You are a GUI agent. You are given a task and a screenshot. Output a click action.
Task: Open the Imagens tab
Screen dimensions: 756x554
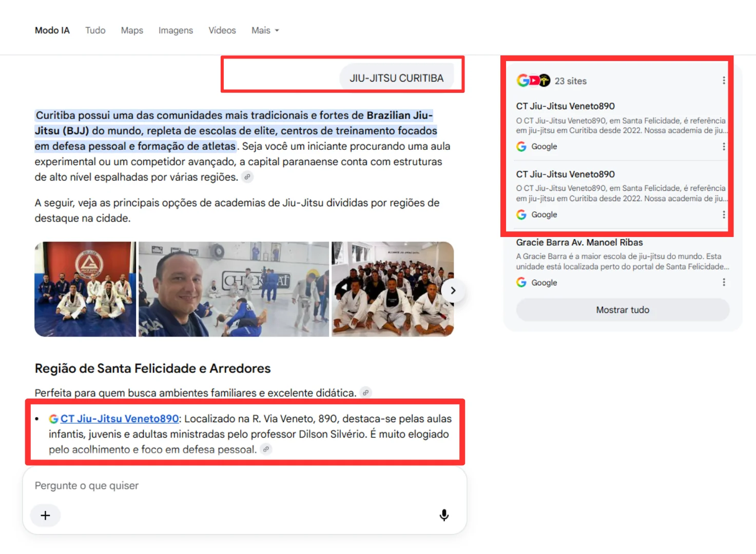pos(176,30)
